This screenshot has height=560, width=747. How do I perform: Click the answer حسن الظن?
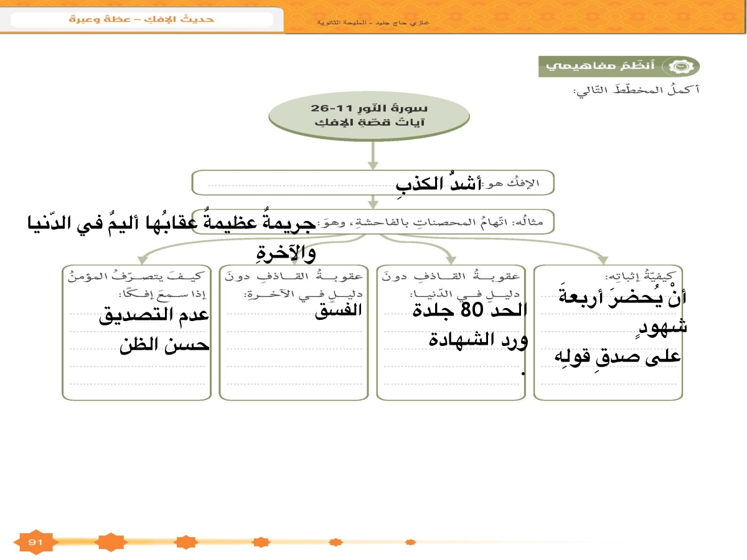point(164,345)
